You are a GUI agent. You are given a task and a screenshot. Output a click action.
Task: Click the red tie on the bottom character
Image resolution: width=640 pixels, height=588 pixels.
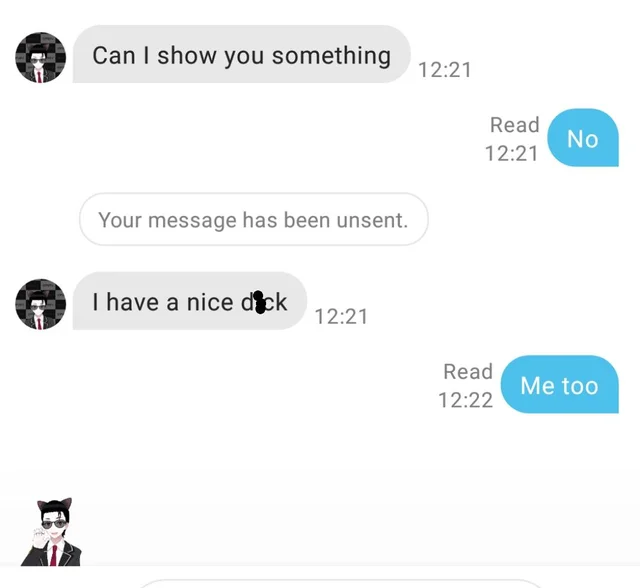tap(53, 555)
